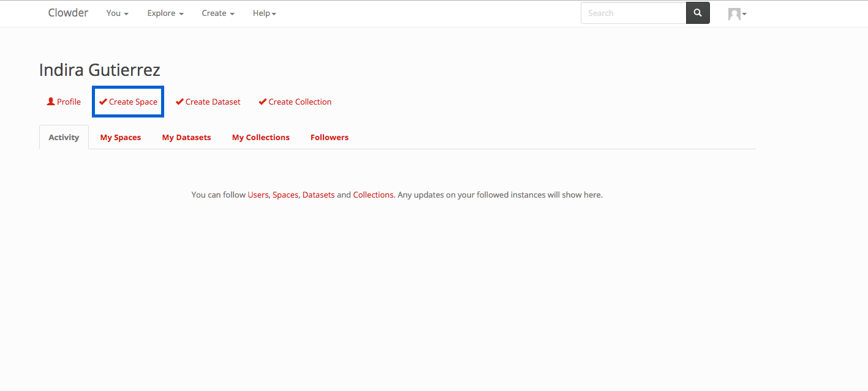Focus the Search input field
This screenshot has width=868, height=391.
click(633, 13)
